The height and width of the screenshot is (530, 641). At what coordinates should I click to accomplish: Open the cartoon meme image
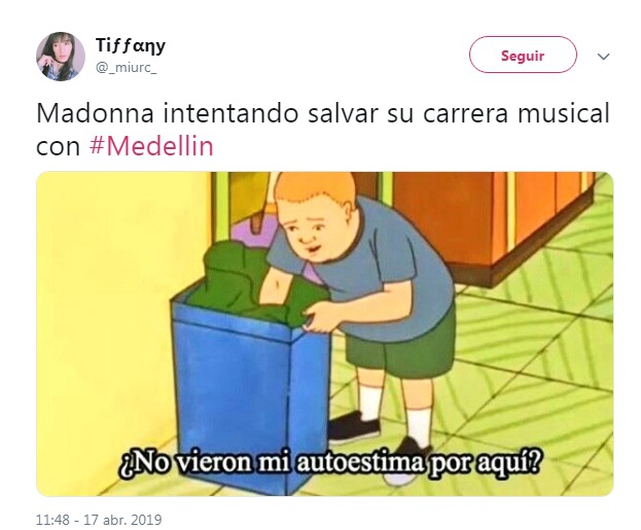pyautogui.click(x=325, y=334)
